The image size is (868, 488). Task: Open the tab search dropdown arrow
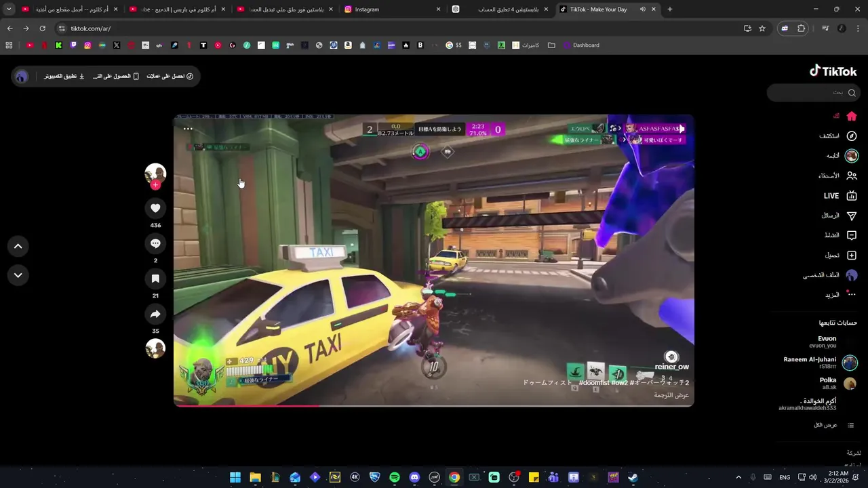(x=9, y=9)
